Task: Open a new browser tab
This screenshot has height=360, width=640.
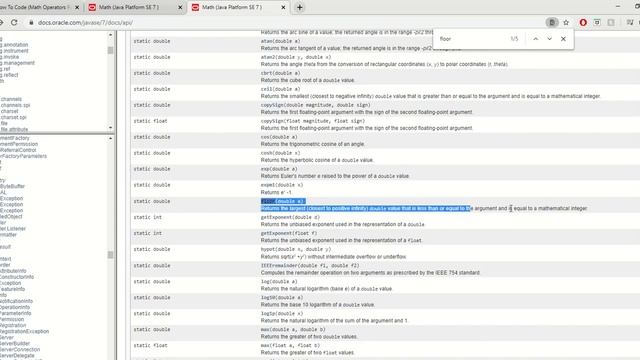Action: (x=300, y=7)
